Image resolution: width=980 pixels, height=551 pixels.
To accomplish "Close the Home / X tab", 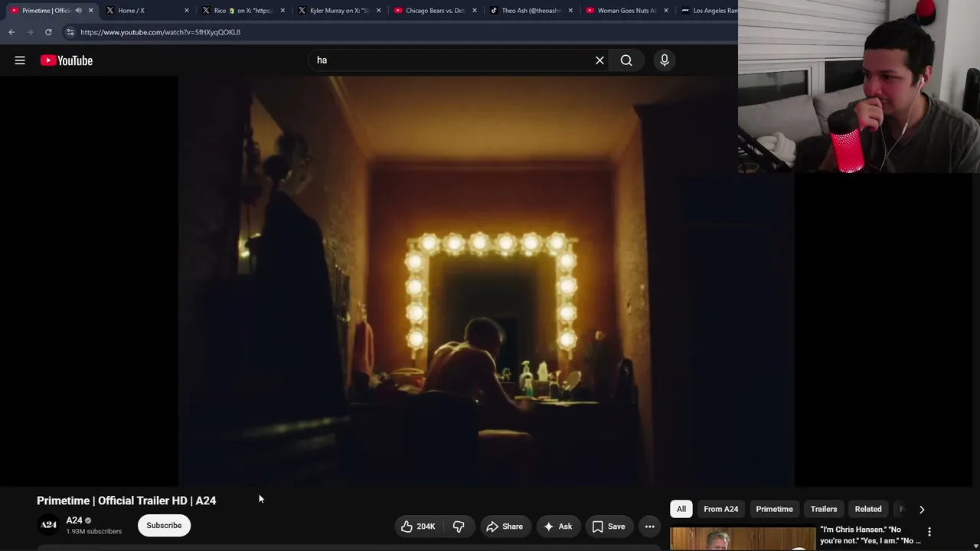I will point(186,11).
